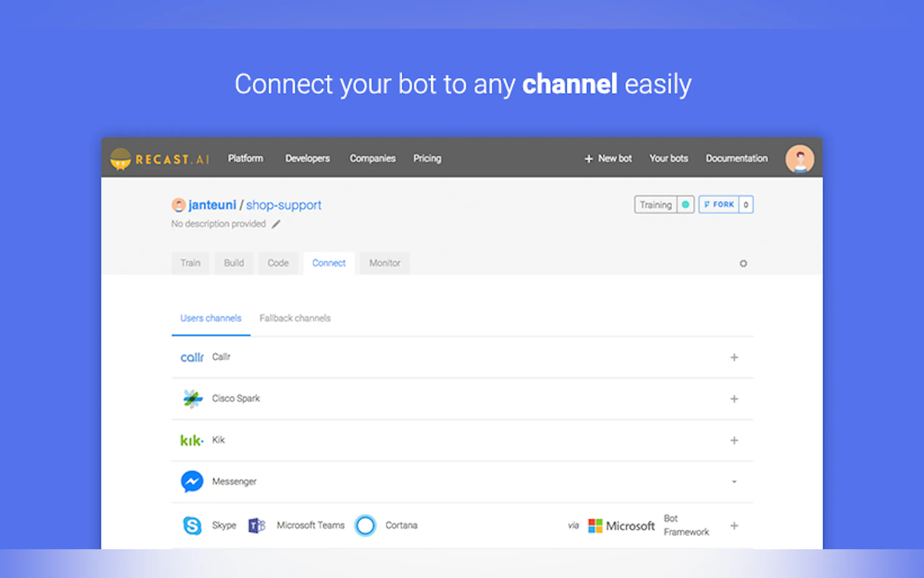Click the Microsoft Teams icon
Image resolution: width=924 pixels, height=578 pixels.
click(x=257, y=525)
